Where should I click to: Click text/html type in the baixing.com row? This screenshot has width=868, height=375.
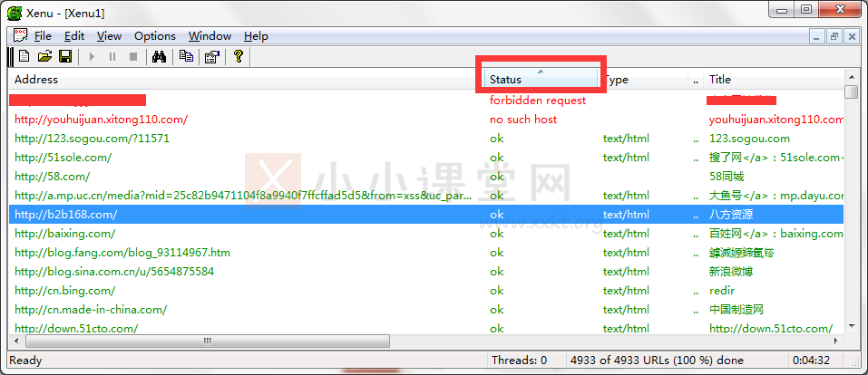click(626, 234)
